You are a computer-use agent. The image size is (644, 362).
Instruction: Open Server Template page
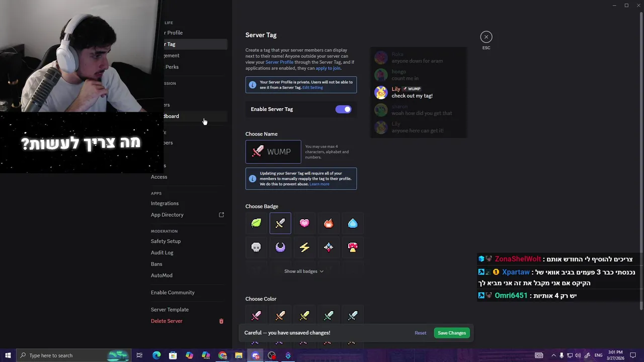[170, 310]
